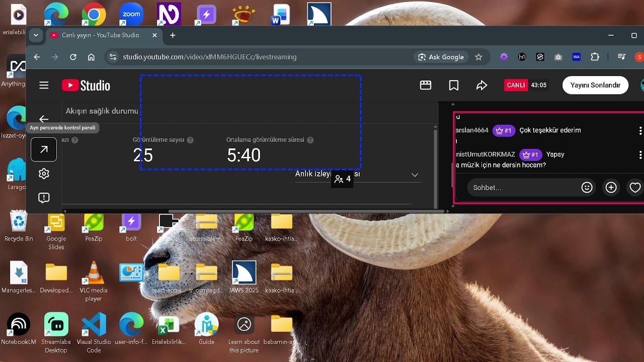
Task: Select the Google Chrome desktop shortcut
Action: [94, 15]
